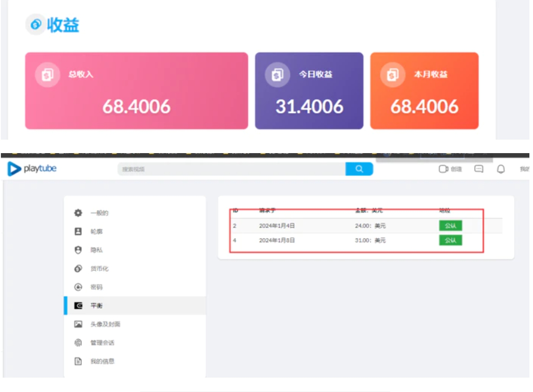Select the 平衡 sidebar item
This screenshot has width=533, height=392.
[x=97, y=306]
